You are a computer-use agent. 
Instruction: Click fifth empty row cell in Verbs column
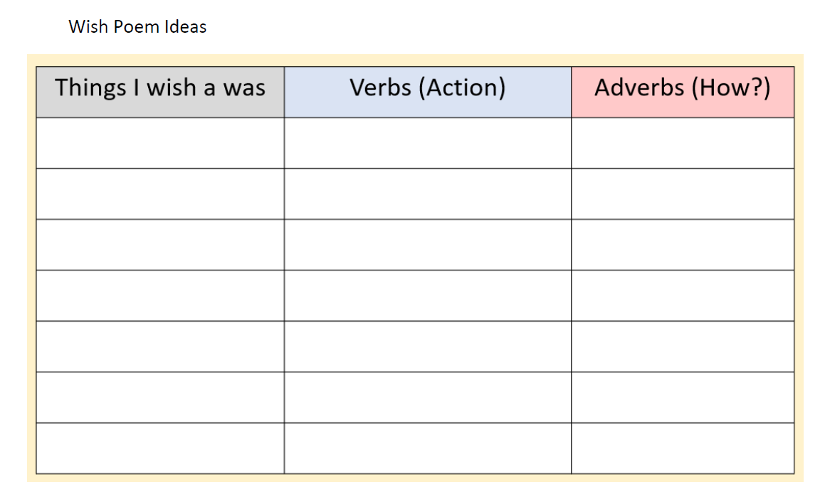click(427, 346)
